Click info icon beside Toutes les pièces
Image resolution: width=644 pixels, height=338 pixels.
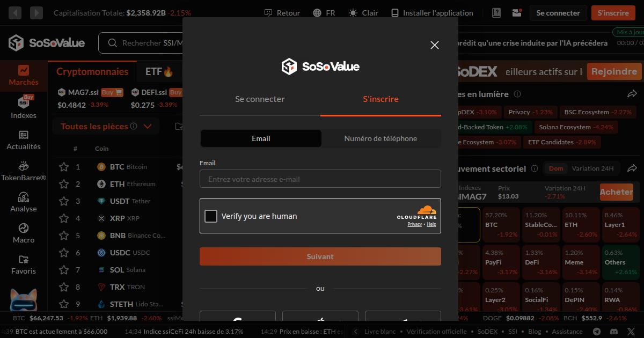134,127
